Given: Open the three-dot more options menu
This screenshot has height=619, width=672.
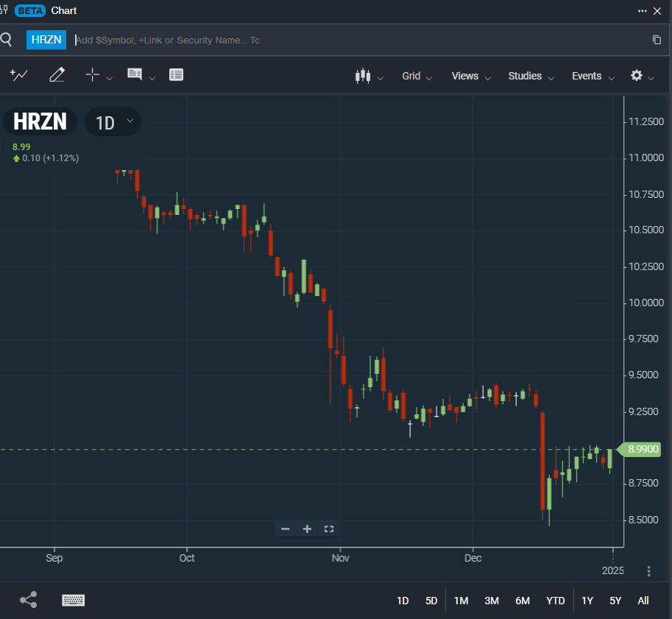Looking at the screenshot, I should coord(642,11).
